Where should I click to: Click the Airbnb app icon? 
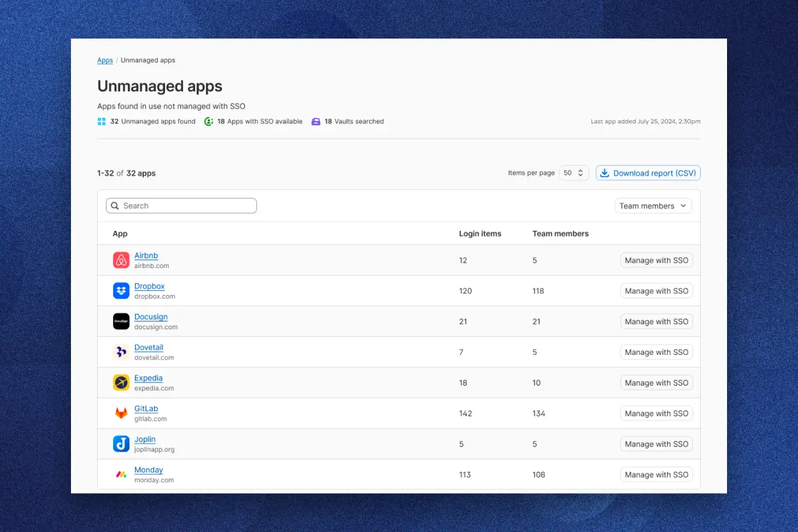[121, 260]
